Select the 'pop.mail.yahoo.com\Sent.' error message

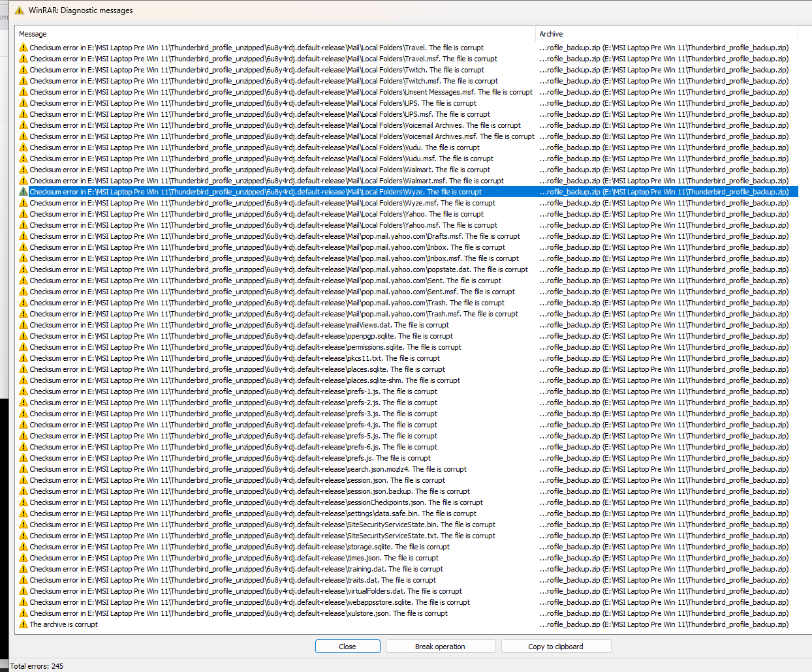coord(265,281)
